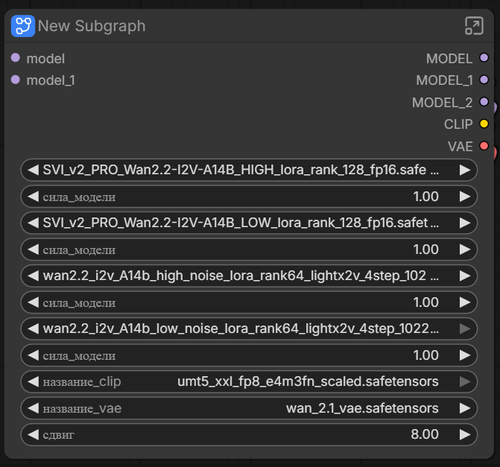500x467 pixels.
Task: Increase сдвиг value with right arrow
Action: [465, 434]
